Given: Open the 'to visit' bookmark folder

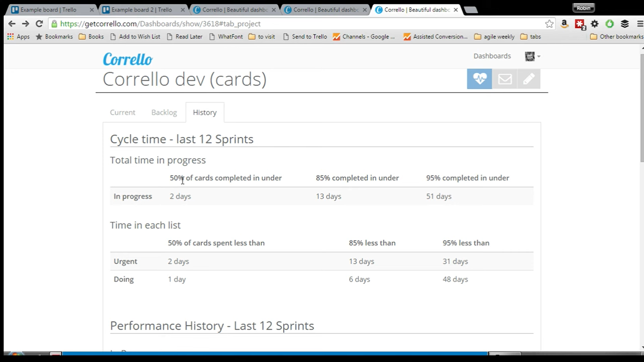Looking at the screenshot, I should pyautogui.click(x=262, y=37).
